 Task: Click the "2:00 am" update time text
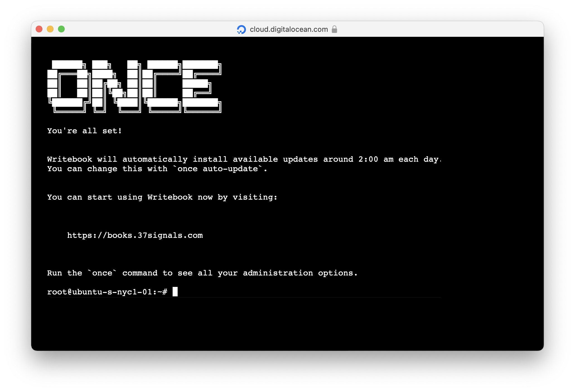[x=376, y=159]
